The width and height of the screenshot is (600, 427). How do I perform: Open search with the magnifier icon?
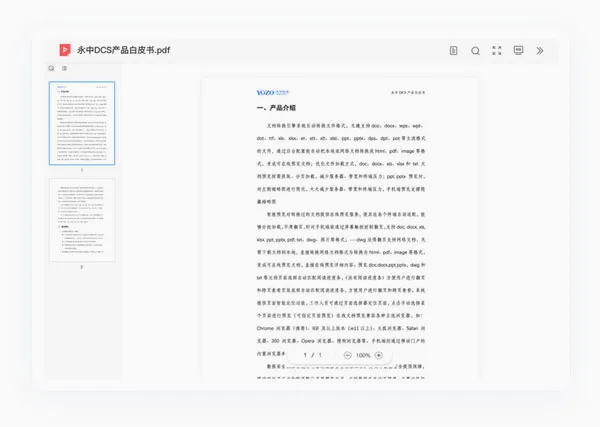pyautogui.click(x=475, y=51)
